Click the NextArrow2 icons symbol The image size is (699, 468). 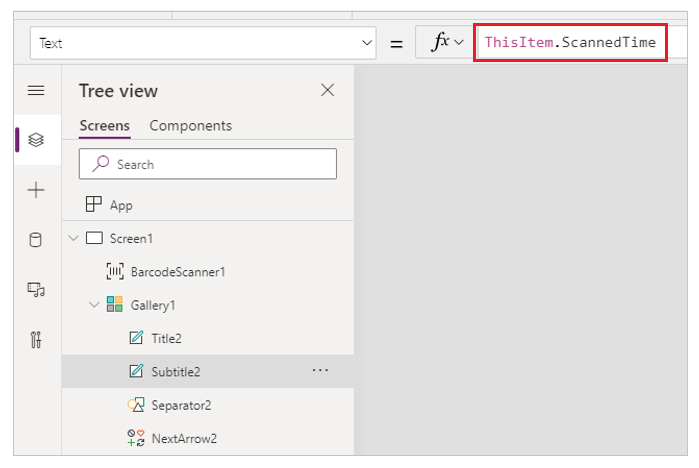pos(136,438)
